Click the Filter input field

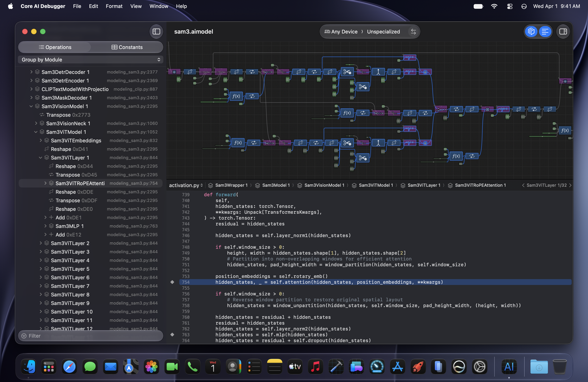click(91, 336)
